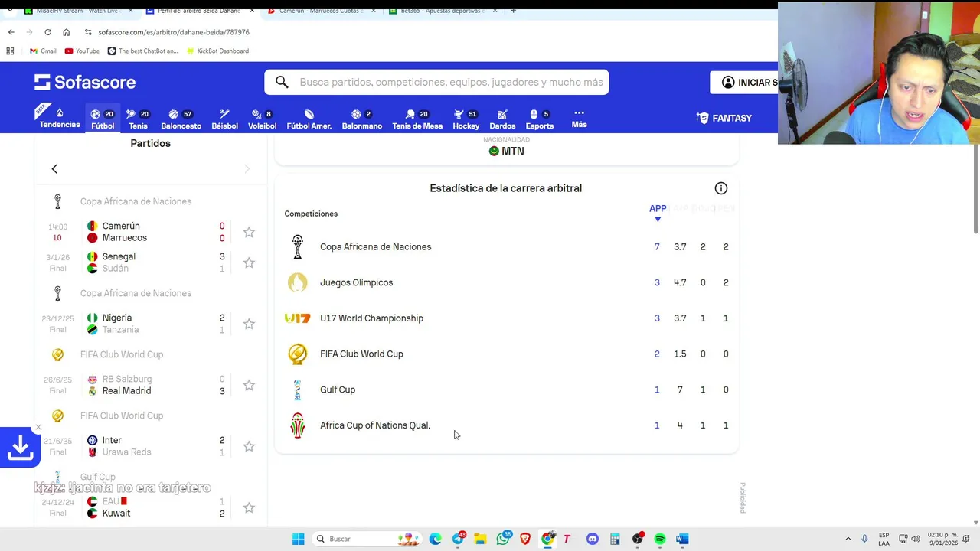The height and width of the screenshot is (551, 980).
Task: Click the Sofascore logo
Action: tap(85, 82)
